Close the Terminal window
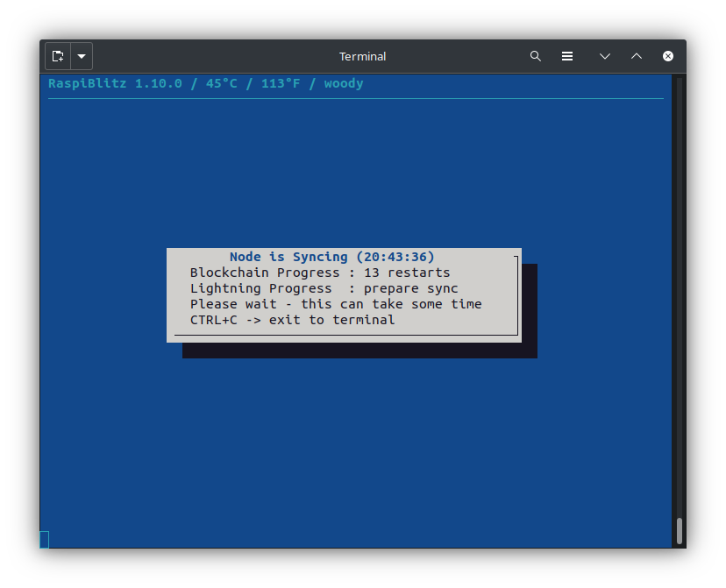 point(668,56)
